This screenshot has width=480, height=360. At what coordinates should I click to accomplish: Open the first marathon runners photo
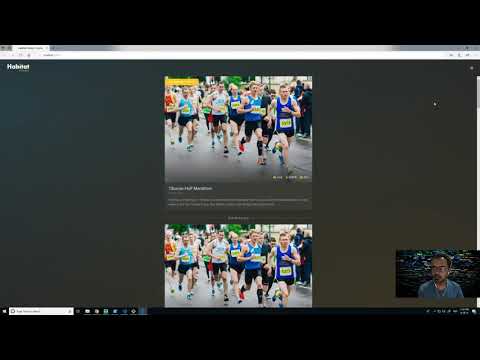point(238,129)
